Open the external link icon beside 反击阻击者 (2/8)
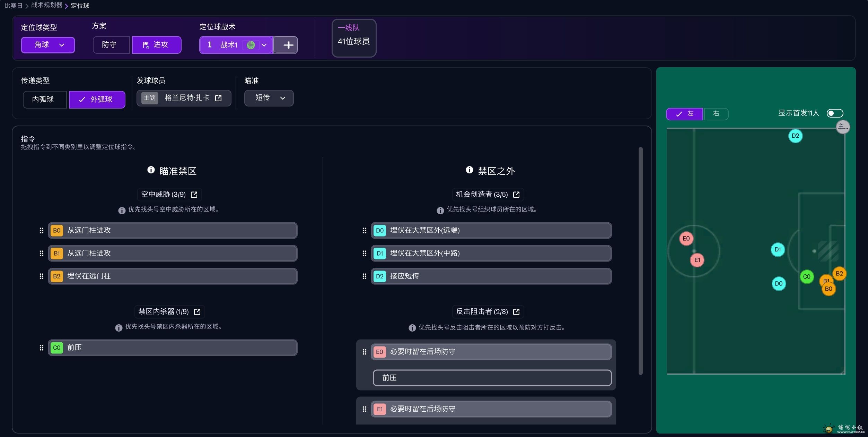This screenshot has width=868, height=437. click(516, 312)
